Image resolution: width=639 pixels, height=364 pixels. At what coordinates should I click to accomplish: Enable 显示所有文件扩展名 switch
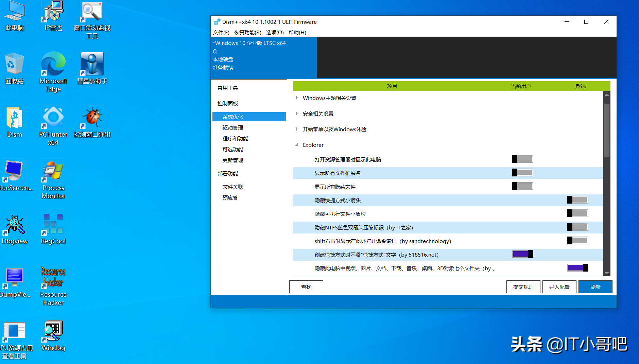[523, 173]
